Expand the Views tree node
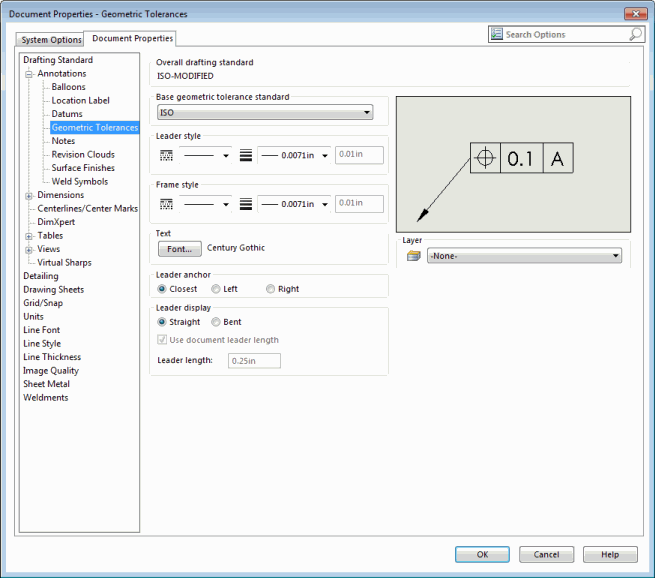 pos(29,250)
